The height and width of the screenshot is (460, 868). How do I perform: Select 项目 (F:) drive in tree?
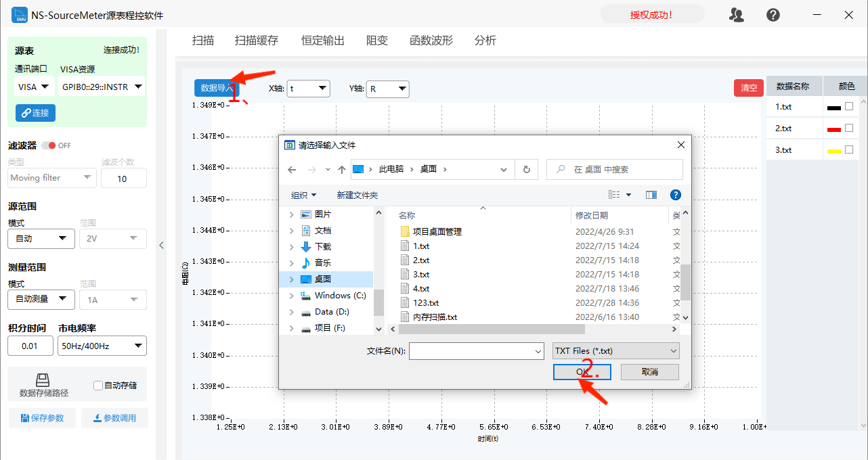pyautogui.click(x=330, y=328)
